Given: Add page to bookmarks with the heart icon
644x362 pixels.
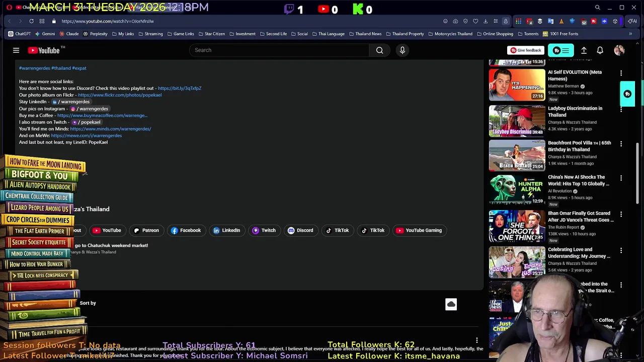Looking at the screenshot, I should pyautogui.click(x=475, y=21).
